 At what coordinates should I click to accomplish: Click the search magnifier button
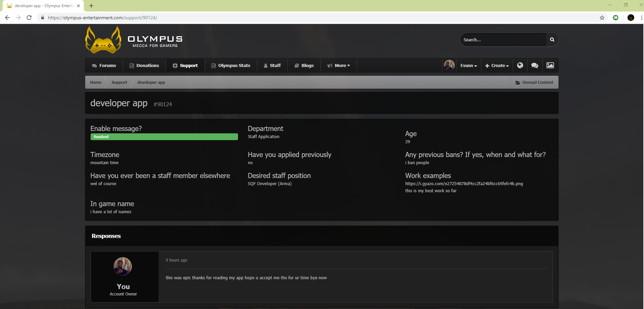(x=552, y=40)
